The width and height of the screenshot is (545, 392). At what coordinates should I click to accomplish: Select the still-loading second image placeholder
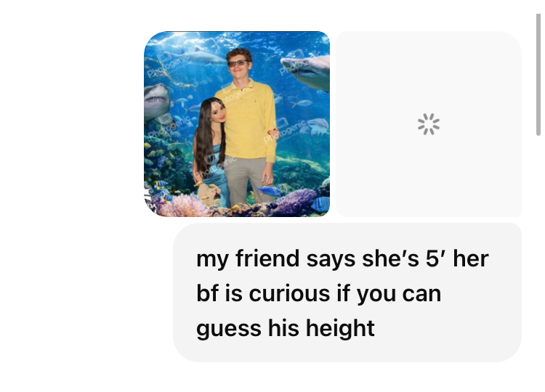pos(429,124)
